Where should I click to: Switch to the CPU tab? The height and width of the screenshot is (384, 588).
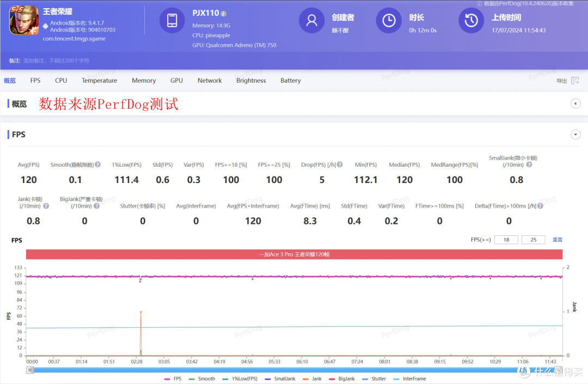coord(61,81)
